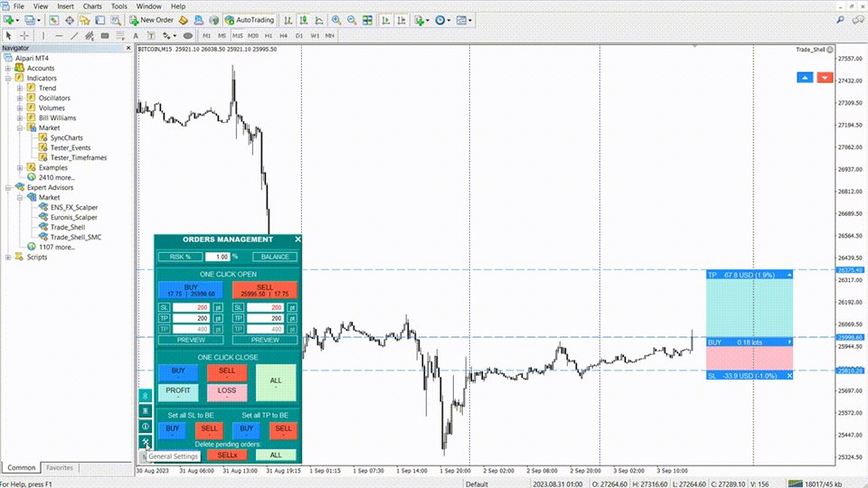Click the risk percent 1.00 field
The height and width of the screenshot is (488, 868).
(x=218, y=257)
